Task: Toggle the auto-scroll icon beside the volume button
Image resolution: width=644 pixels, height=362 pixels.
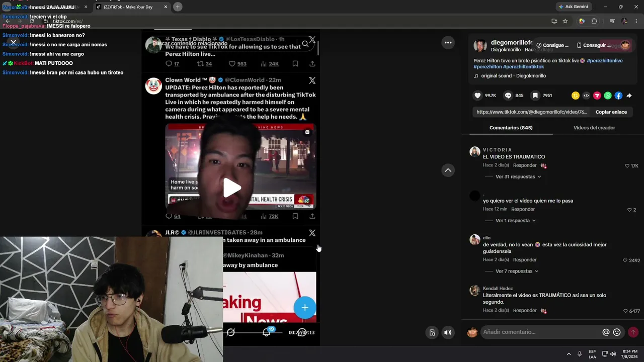Action: coord(432,332)
